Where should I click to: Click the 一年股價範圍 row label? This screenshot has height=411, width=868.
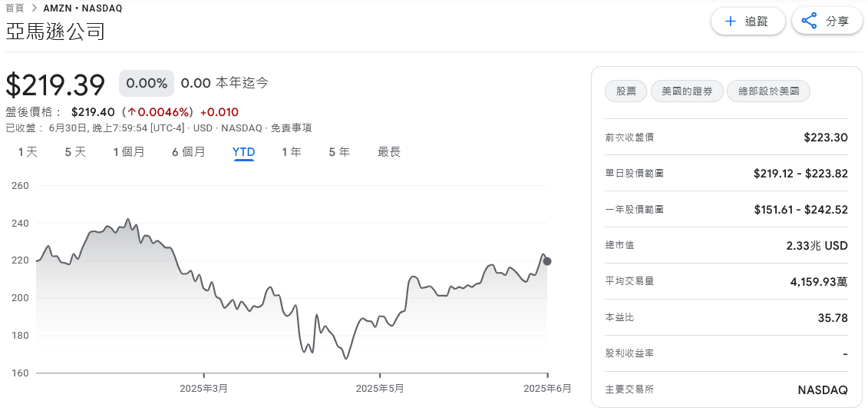[x=635, y=210]
